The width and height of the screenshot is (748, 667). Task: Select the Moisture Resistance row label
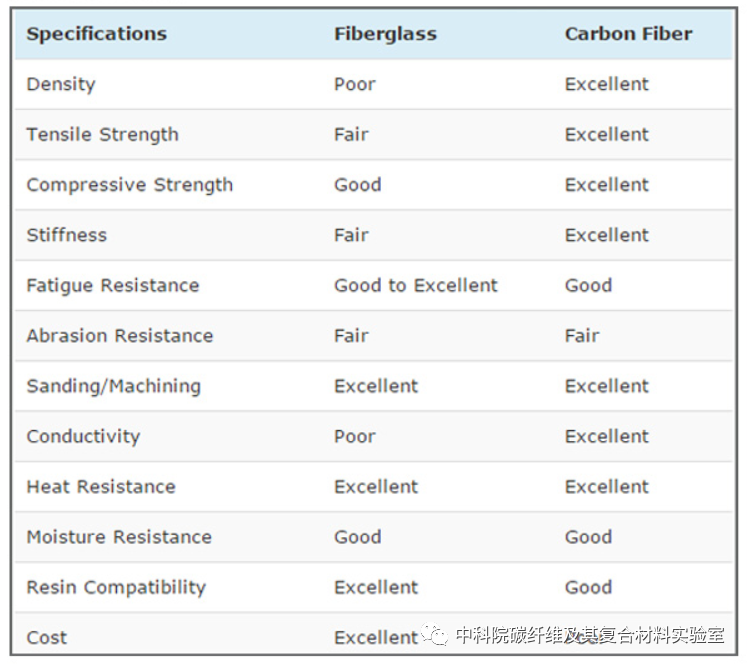coord(119,537)
